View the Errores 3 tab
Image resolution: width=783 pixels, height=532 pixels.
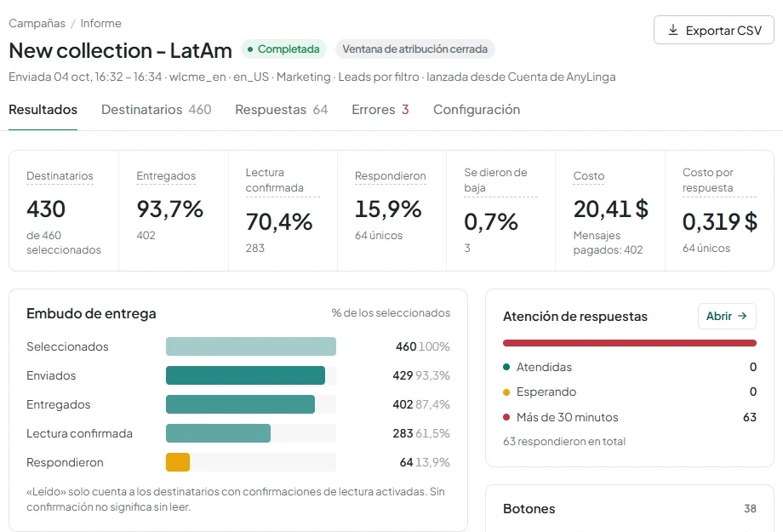380,110
